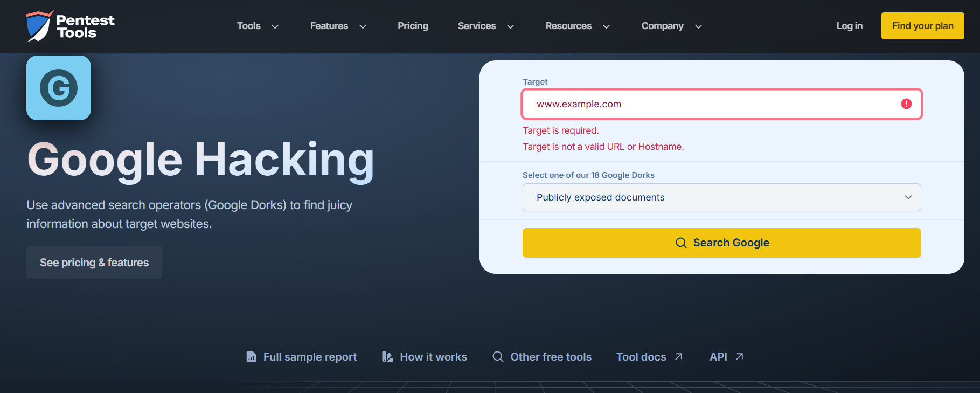Screen dimensions: 980x393
Task: Click the Google Hacking G icon
Action: (59, 88)
